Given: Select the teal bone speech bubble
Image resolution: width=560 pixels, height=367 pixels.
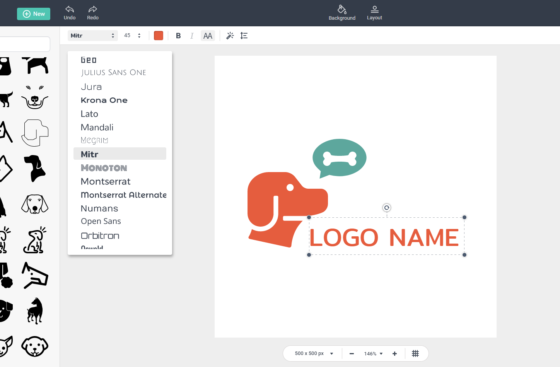Looking at the screenshot, I should coord(339,158).
